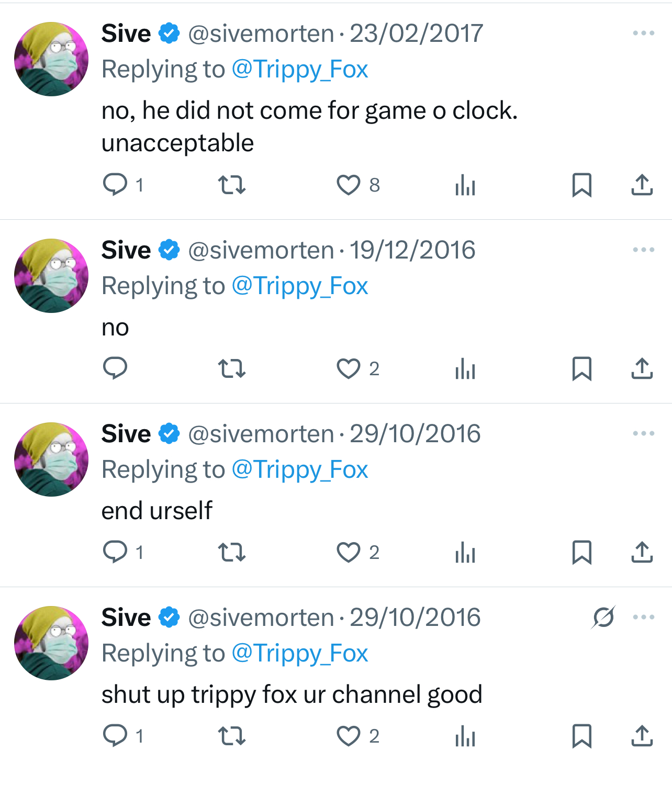This screenshot has width=672, height=785.
Task: Retweet the "no" reply from 19/12/2016
Action: (x=231, y=369)
